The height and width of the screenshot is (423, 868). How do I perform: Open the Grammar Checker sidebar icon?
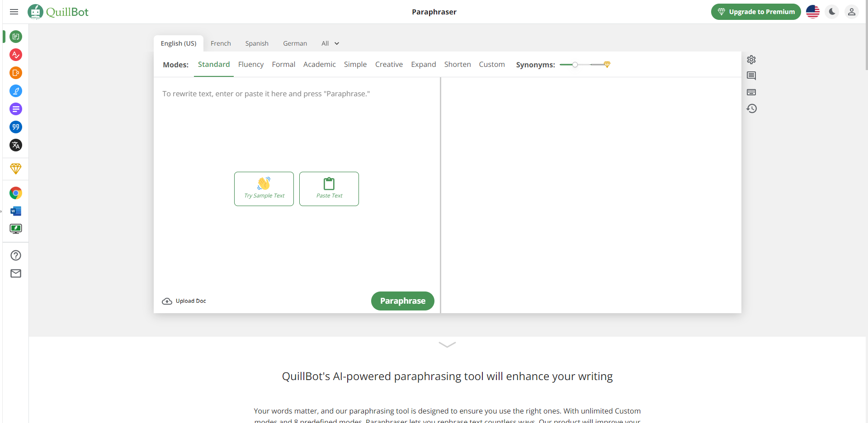(16, 55)
